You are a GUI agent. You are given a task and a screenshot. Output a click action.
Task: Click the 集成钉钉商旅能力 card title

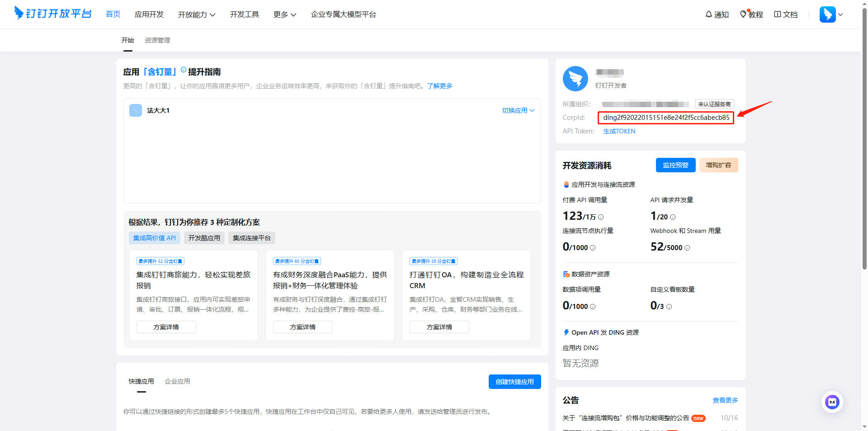pyautogui.click(x=193, y=280)
